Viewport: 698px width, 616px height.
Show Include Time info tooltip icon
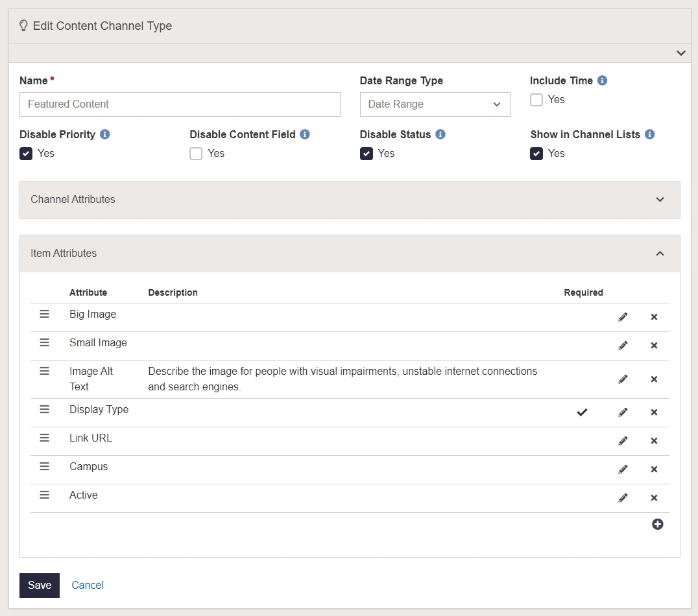602,80
